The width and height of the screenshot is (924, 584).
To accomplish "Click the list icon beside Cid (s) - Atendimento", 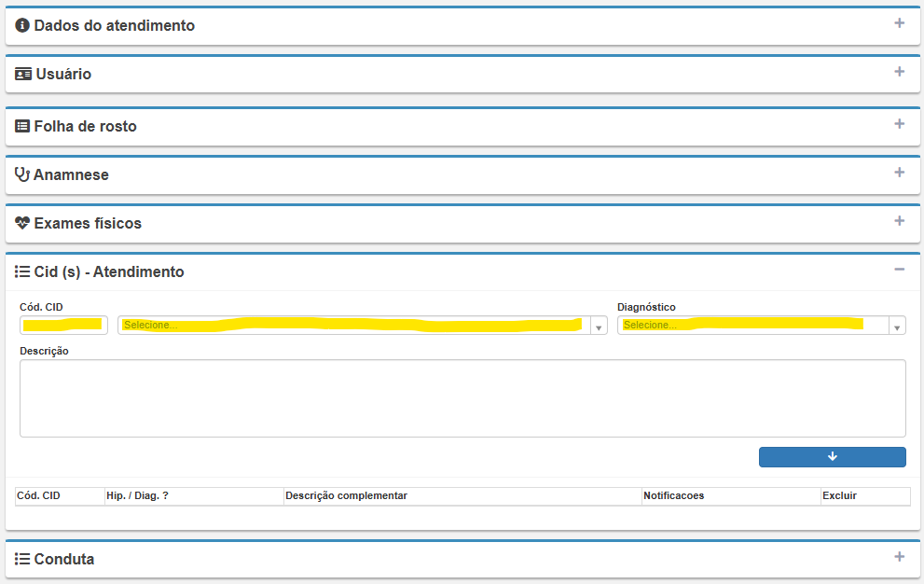I will (22, 272).
